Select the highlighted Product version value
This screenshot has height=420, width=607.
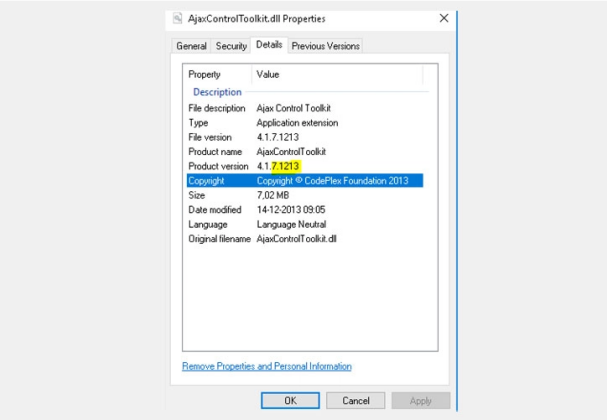coord(286,166)
